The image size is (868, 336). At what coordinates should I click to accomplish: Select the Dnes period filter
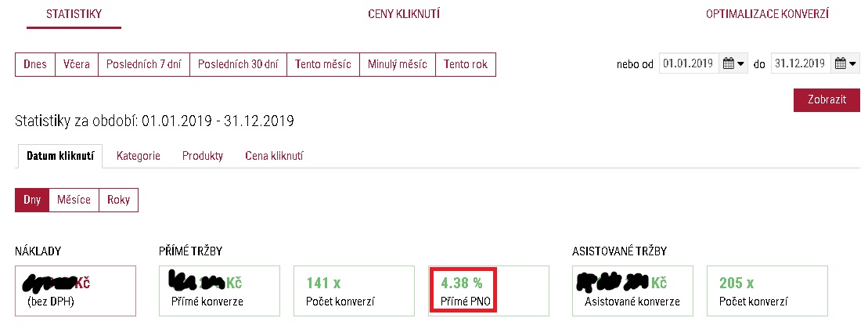35,64
